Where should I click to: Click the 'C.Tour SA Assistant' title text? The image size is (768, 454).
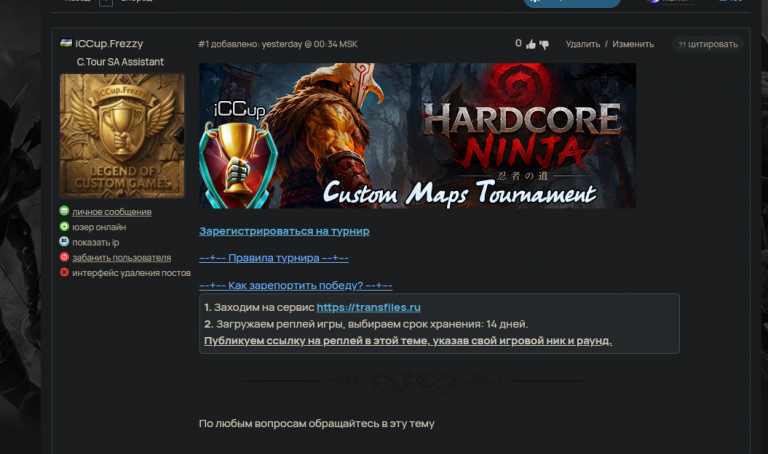tap(120, 62)
